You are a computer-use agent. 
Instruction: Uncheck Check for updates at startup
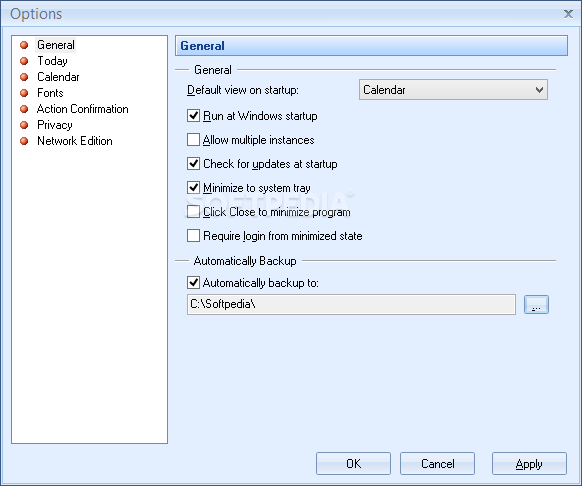pos(193,164)
